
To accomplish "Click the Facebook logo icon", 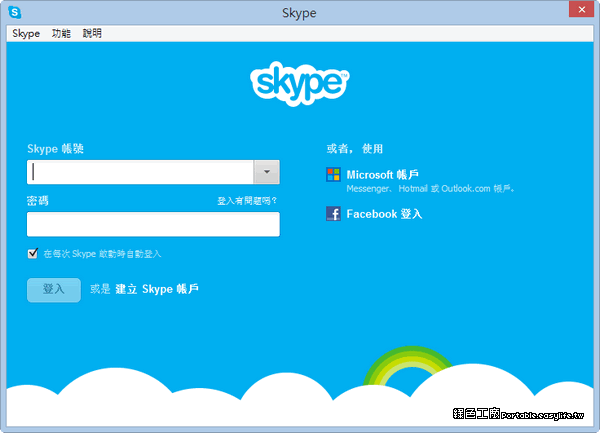I will coord(333,213).
